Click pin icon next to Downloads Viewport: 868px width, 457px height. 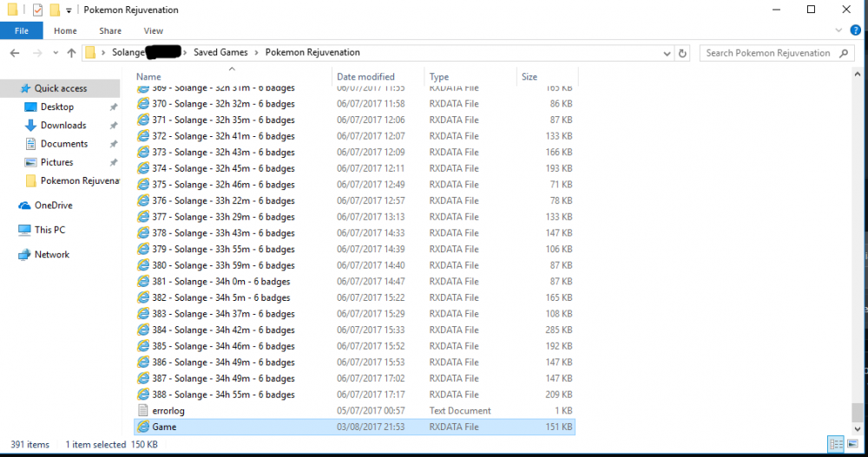(114, 126)
